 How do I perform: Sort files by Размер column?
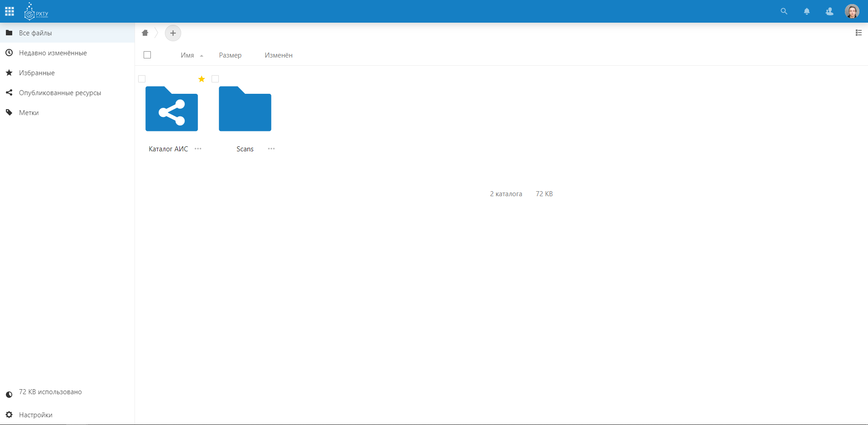point(230,55)
